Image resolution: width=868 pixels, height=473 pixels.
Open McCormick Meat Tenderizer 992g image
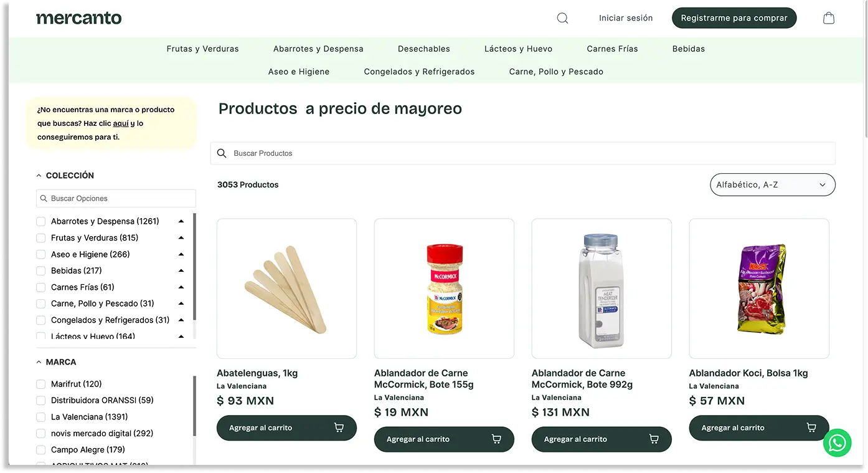(x=601, y=289)
